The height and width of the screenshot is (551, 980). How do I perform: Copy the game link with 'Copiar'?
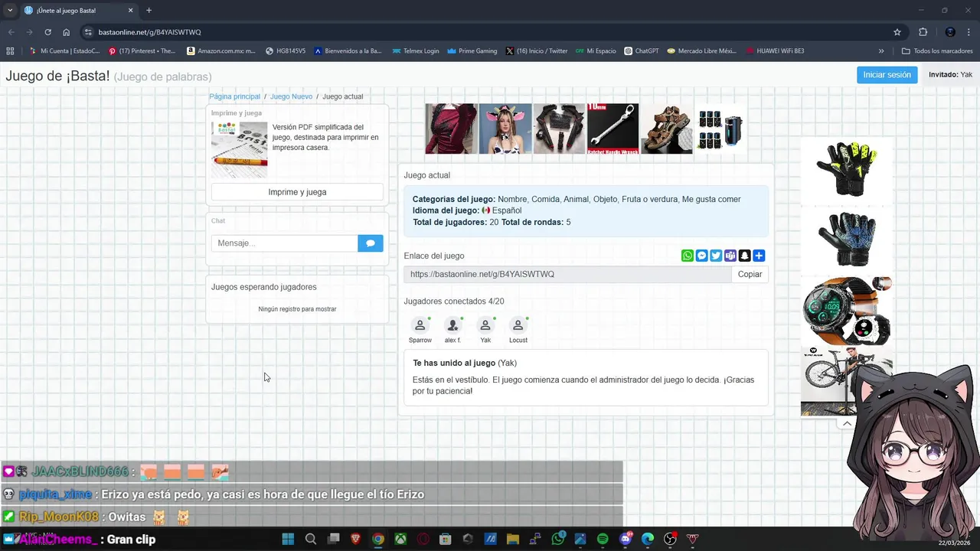750,274
